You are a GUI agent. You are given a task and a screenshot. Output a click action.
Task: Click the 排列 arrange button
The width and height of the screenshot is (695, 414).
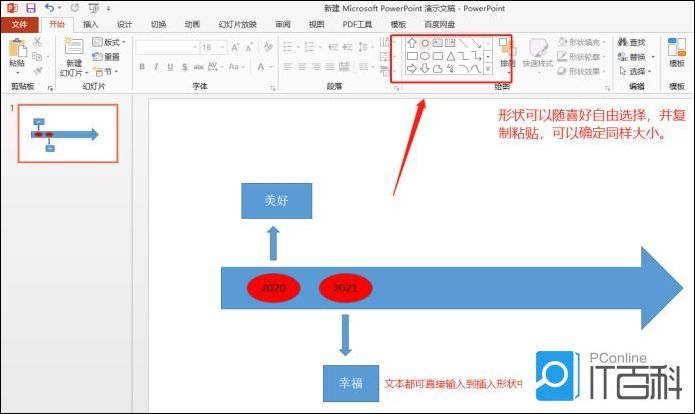506,54
